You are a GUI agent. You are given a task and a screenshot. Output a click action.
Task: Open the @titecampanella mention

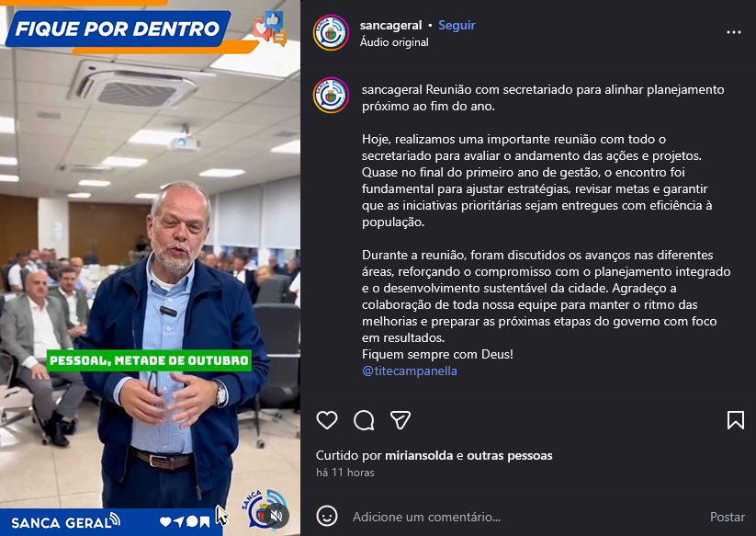point(410,371)
